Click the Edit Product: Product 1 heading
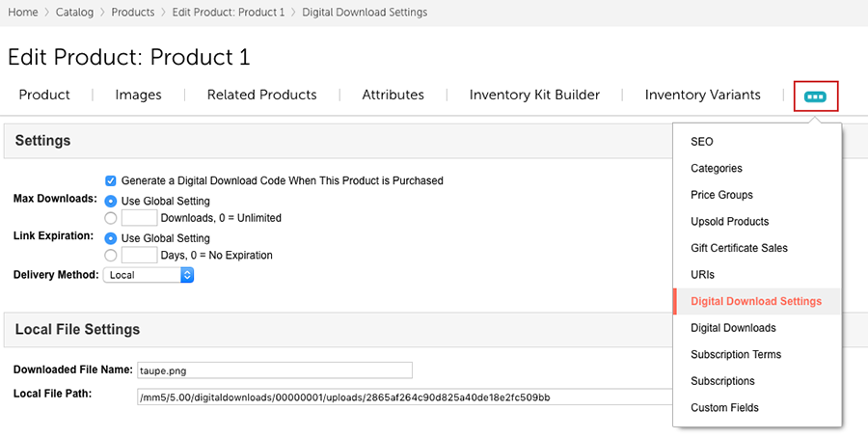The height and width of the screenshot is (438, 868). [129, 58]
